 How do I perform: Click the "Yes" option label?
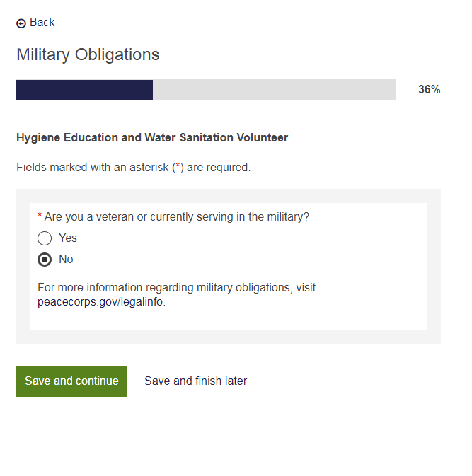[x=68, y=238]
